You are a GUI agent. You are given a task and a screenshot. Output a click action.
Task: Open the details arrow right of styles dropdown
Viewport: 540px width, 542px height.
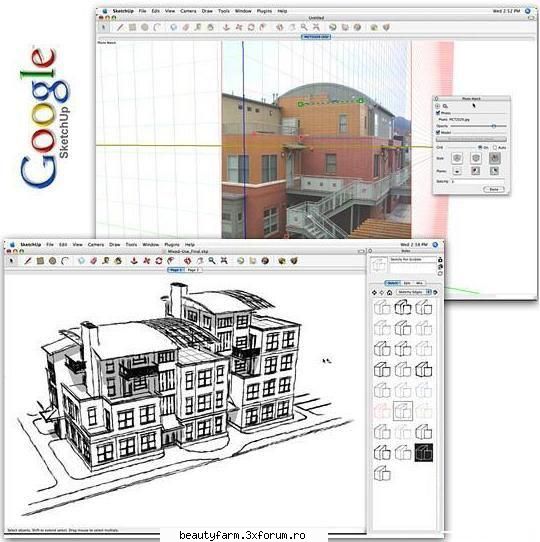pos(436,292)
